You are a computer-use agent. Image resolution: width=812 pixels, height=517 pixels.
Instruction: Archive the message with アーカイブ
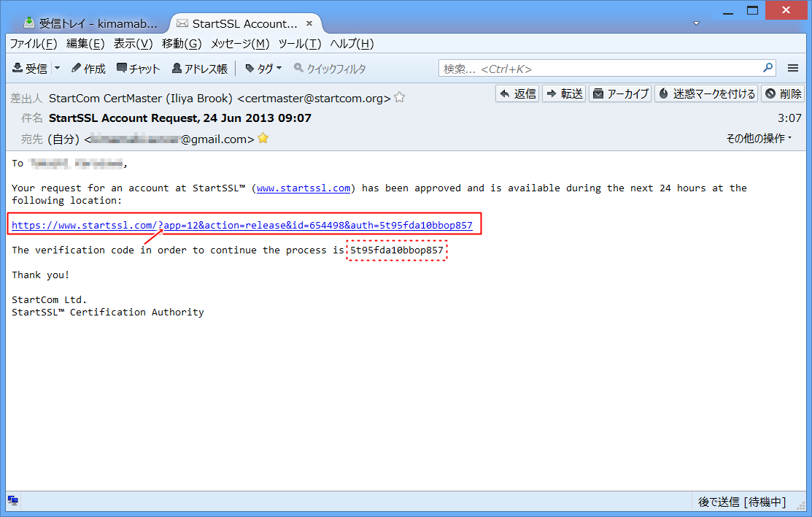click(x=620, y=93)
